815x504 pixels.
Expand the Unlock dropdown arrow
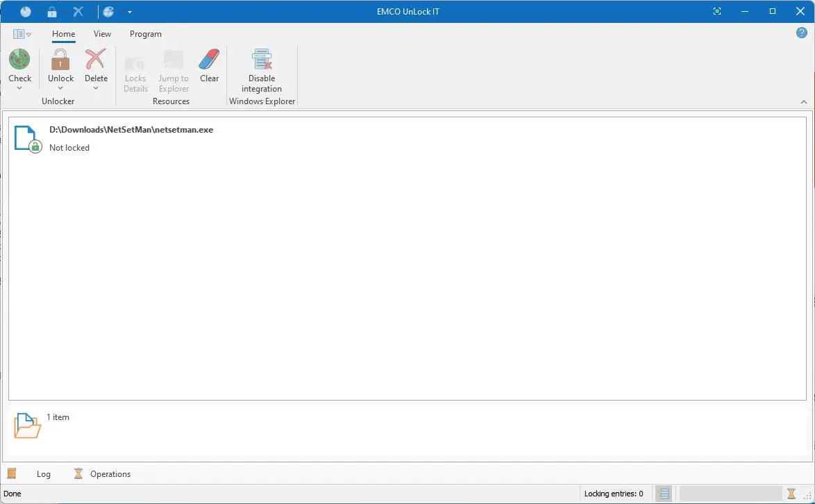[60, 87]
